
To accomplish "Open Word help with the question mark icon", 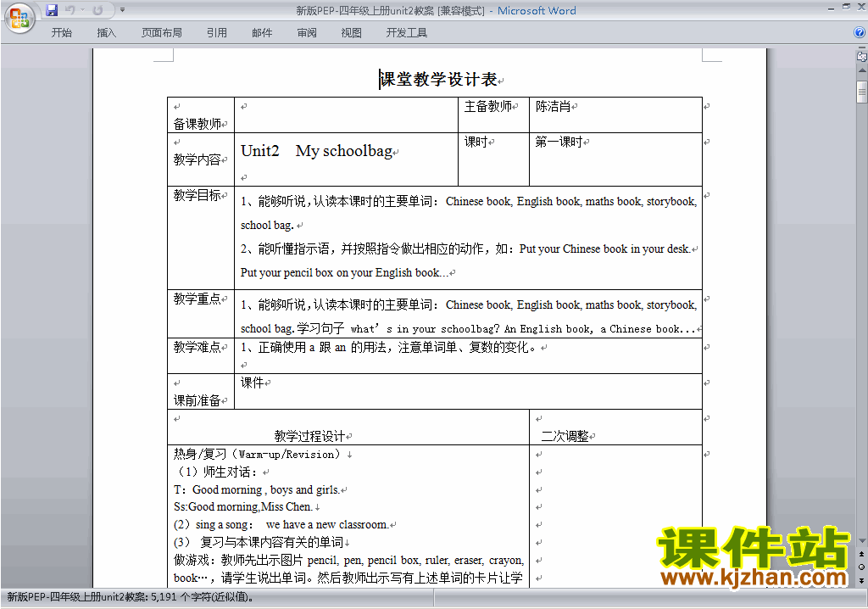I will [x=860, y=33].
